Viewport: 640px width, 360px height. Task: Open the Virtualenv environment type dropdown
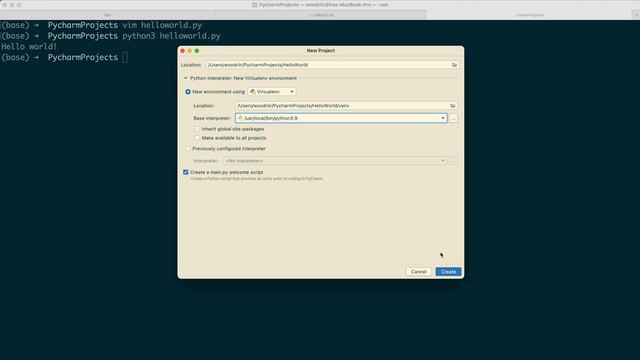272,92
